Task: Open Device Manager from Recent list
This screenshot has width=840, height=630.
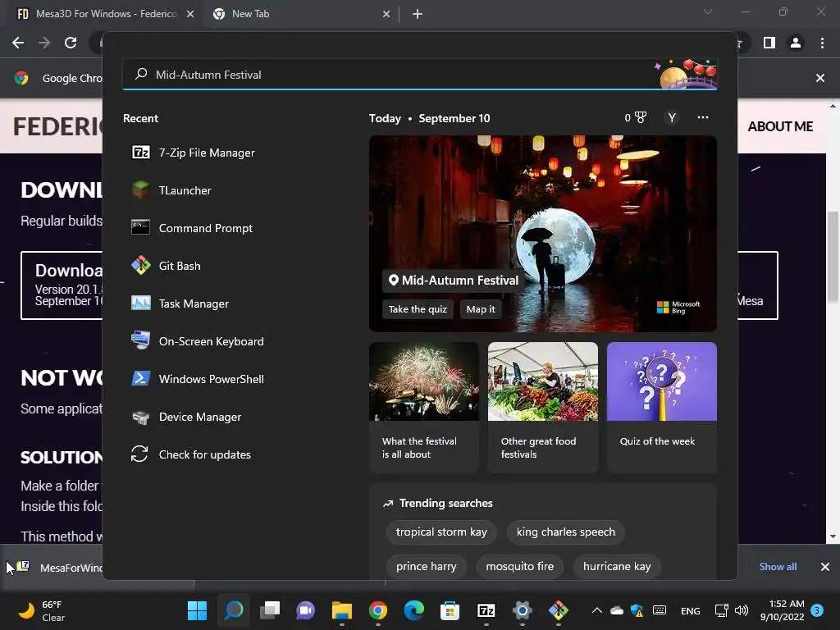Action: coord(186,417)
